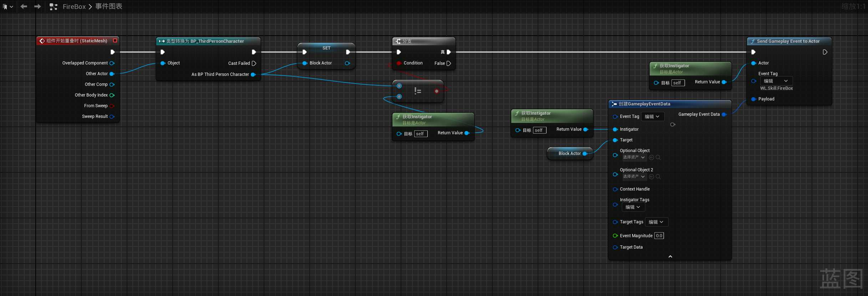Click the Event Magnitude value field

tap(659, 236)
